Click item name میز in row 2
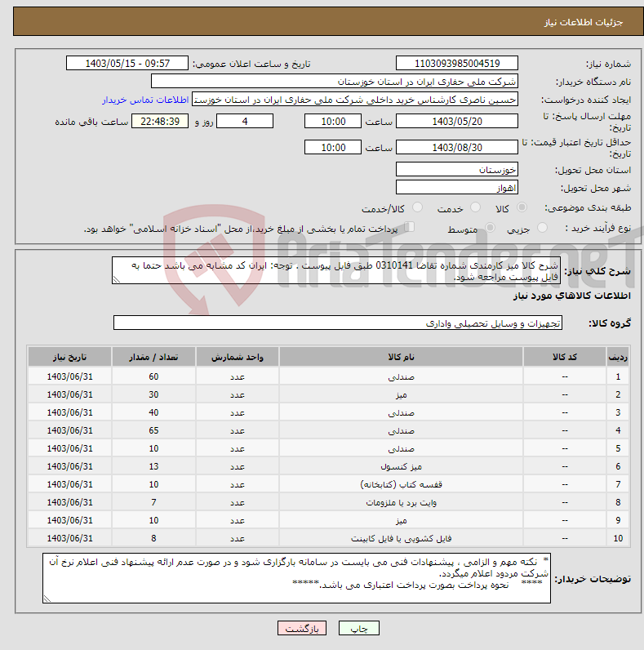Viewport: 644px width, 650px height. (x=401, y=394)
